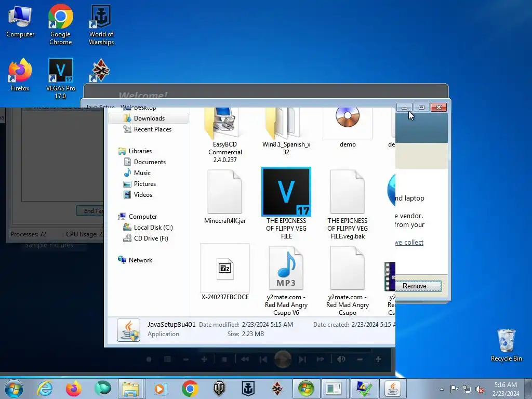
Task: Click the Remove button in Java Setup
Action: (x=418, y=286)
